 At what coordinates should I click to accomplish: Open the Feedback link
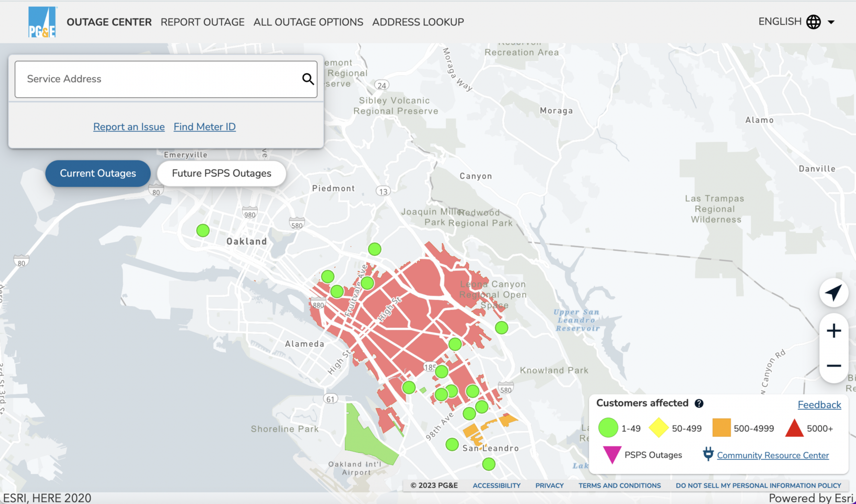[x=819, y=405]
